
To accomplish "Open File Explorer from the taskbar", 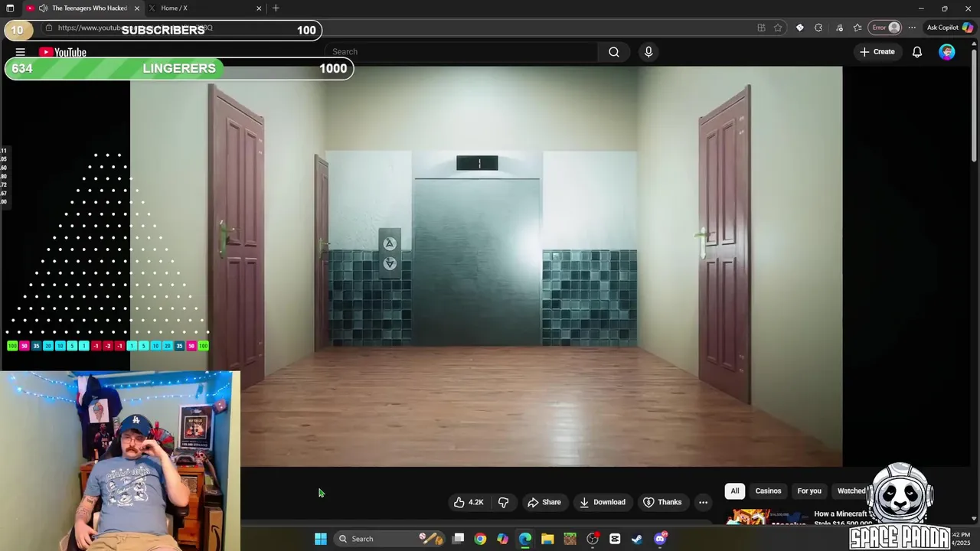I will pos(547,539).
